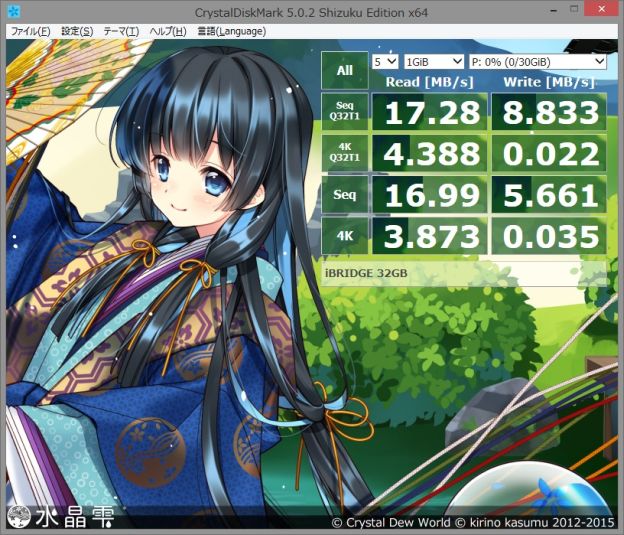Open the テーマ(T) menu
The width and height of the screenshot is (624, 535).
tap(121, 31)
